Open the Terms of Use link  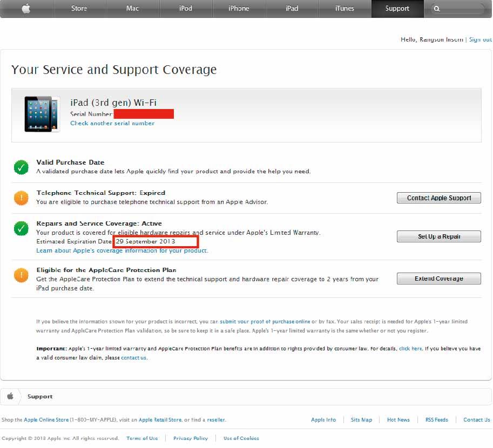click(x=142, y=438)
